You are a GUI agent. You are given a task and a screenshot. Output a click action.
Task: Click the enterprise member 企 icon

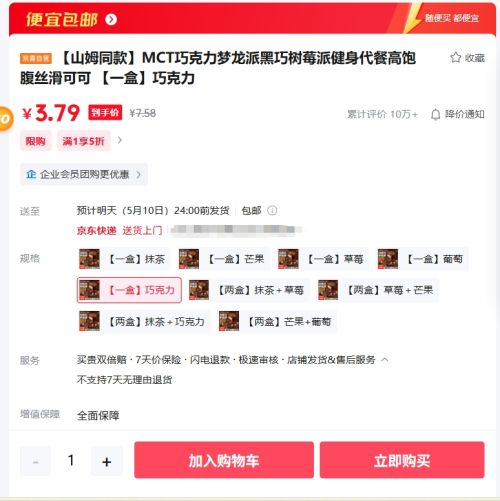click(31, 174)
